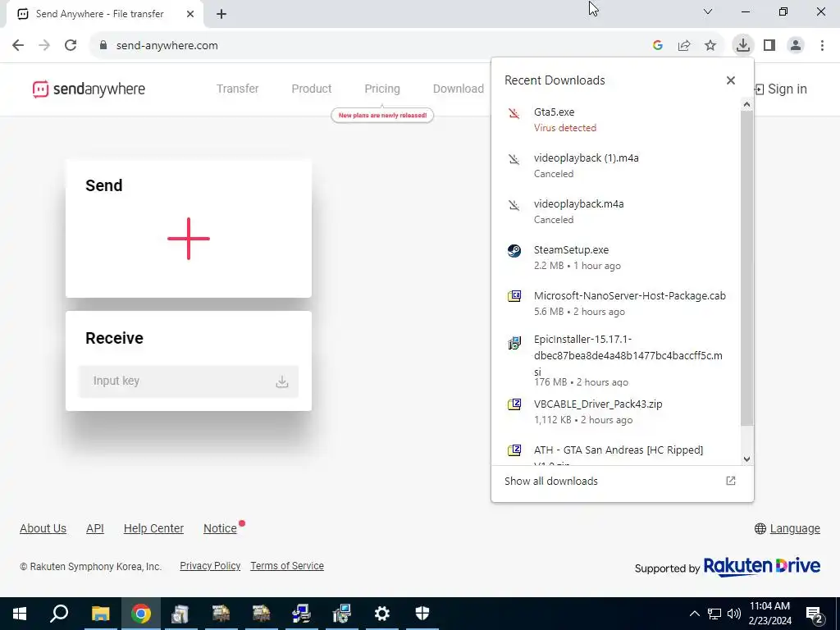Open Chrome's three-dot menu
Image resolution: width=840 pixels, height=630 pixels.
[822, 46]
